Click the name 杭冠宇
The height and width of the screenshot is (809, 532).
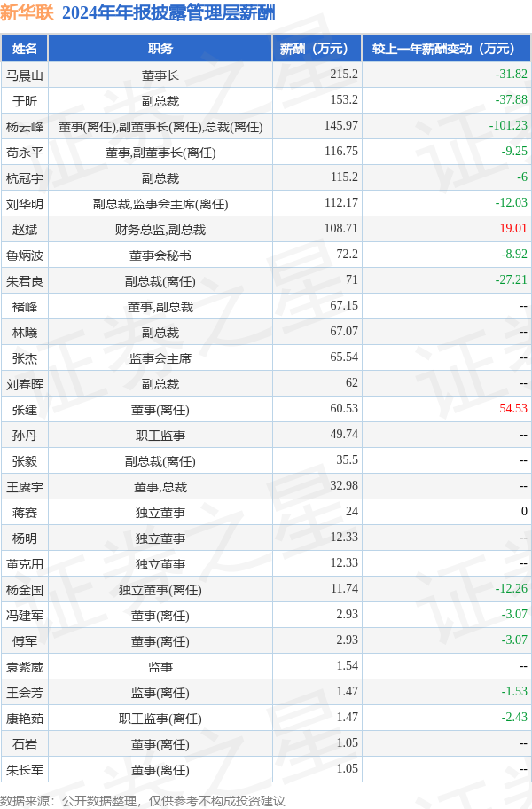pyautogui.click(x=25, y=178)
